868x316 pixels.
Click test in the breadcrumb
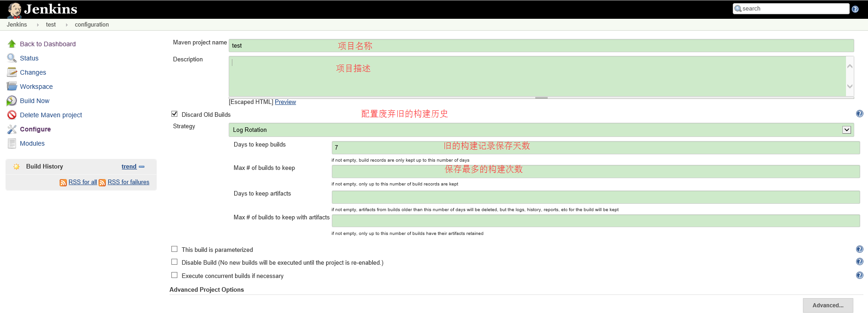tap(51, 25)
